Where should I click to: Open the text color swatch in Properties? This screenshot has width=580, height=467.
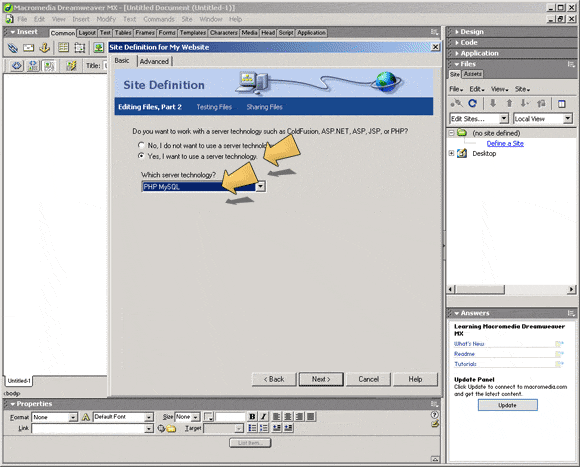209,417
